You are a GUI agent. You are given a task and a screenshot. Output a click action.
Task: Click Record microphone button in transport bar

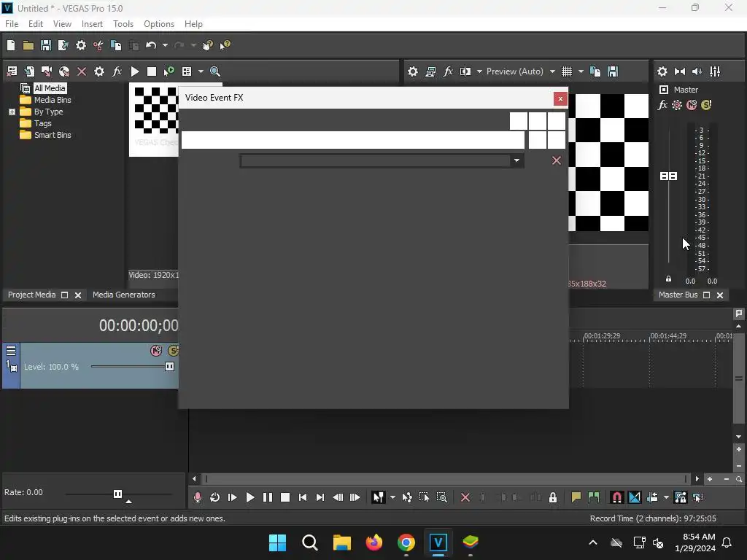(x=197, y=497)
